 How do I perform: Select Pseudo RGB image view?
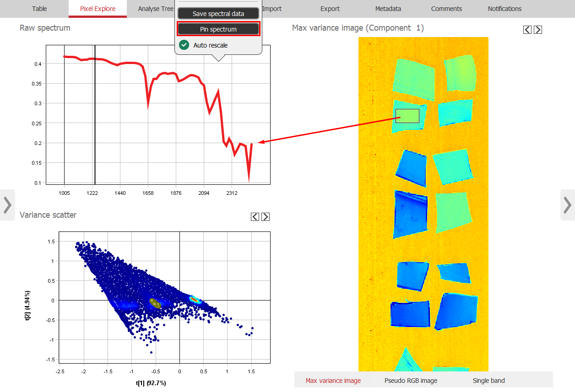pos(411,381)
